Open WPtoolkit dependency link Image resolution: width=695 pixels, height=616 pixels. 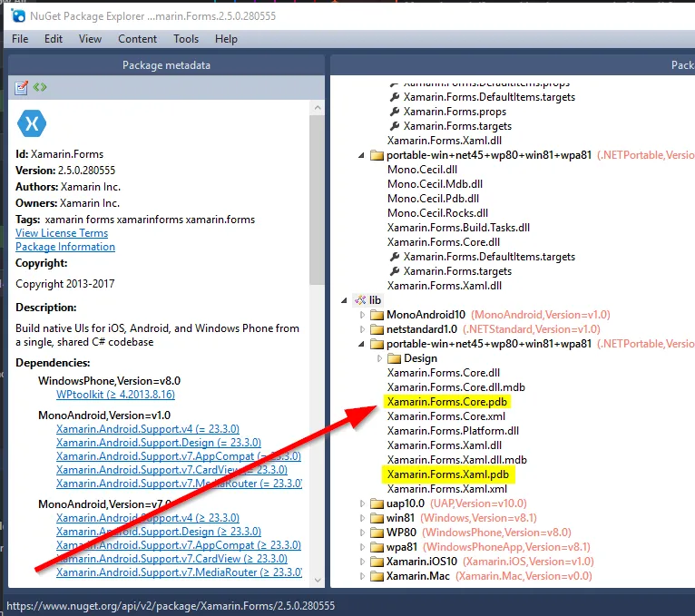pyautogui.click(x=115, y=395)
